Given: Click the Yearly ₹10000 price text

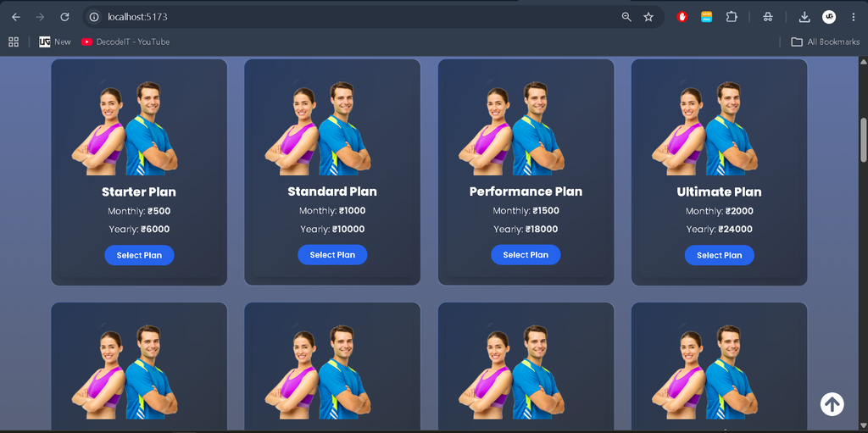Looking at the screenshot, I should pos(332,230).
